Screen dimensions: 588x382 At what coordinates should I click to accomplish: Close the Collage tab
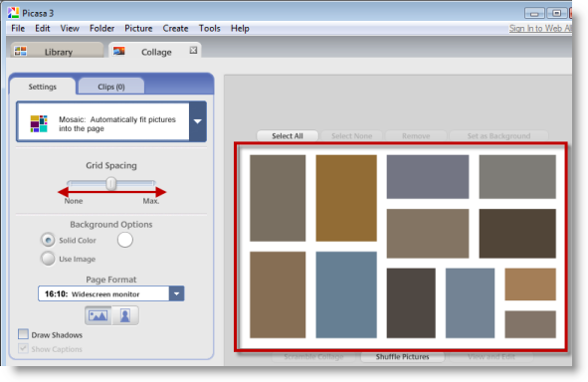193,50
